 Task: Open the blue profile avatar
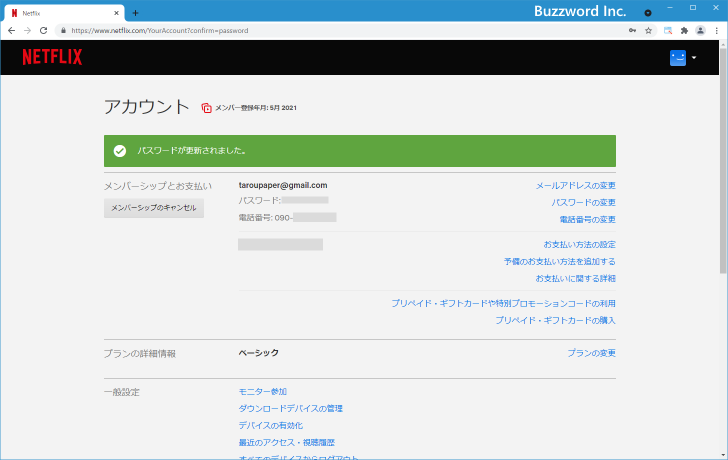click(x=678, y=58)
